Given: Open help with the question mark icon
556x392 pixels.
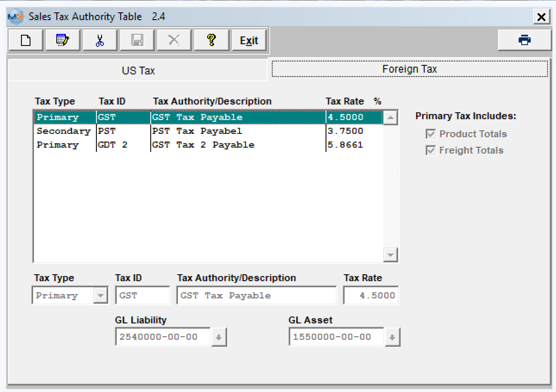Looking at the screenshot, I should (211, 40).
